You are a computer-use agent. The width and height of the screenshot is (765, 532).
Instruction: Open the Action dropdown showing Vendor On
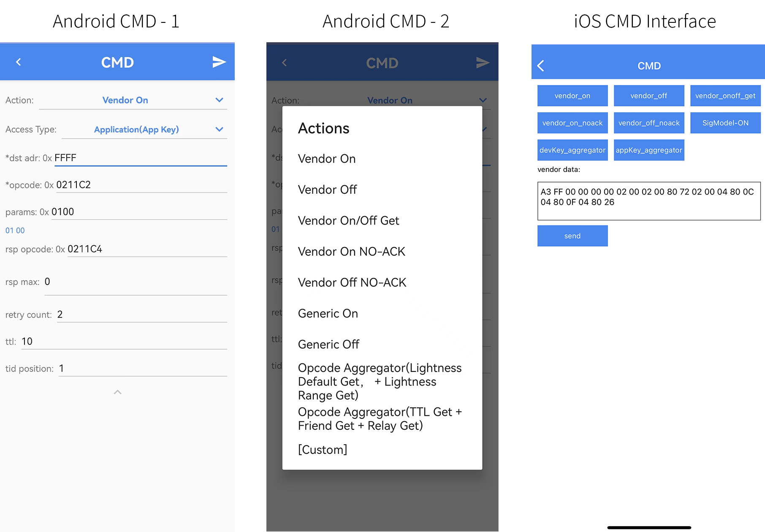pos(133,100)
